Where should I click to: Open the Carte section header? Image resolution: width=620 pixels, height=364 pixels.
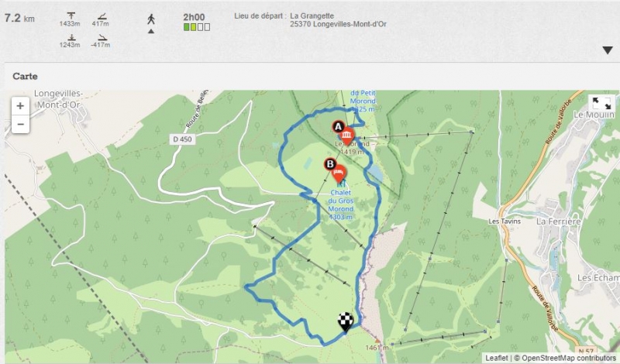click(x=25, y=76)
